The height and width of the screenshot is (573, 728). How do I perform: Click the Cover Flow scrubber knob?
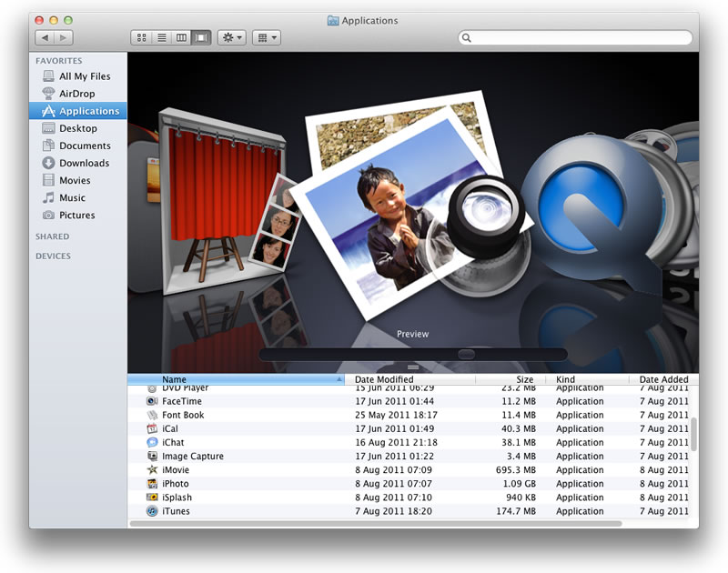466,354
